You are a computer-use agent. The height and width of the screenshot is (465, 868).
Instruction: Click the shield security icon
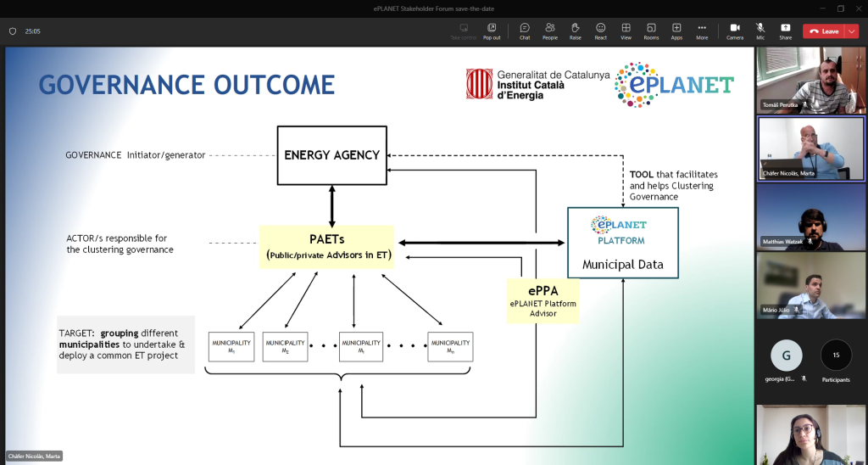13,31
